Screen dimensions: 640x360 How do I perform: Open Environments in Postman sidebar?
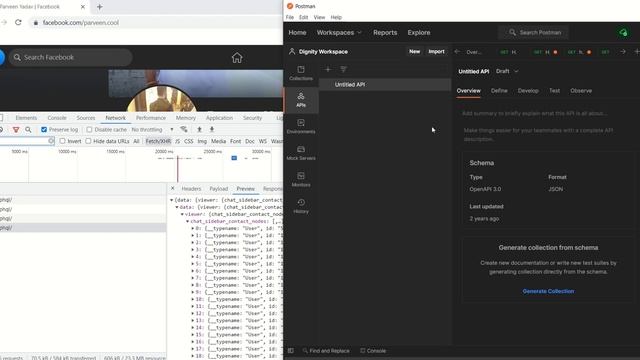pos(301,127)
